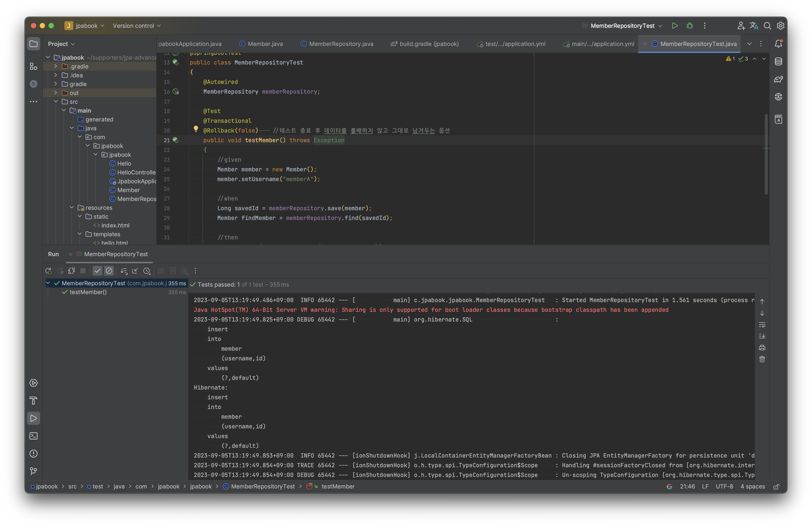Viewport: 812px width, 526px height.
Task: Open the Structure tool window icon
Action: 34,66
